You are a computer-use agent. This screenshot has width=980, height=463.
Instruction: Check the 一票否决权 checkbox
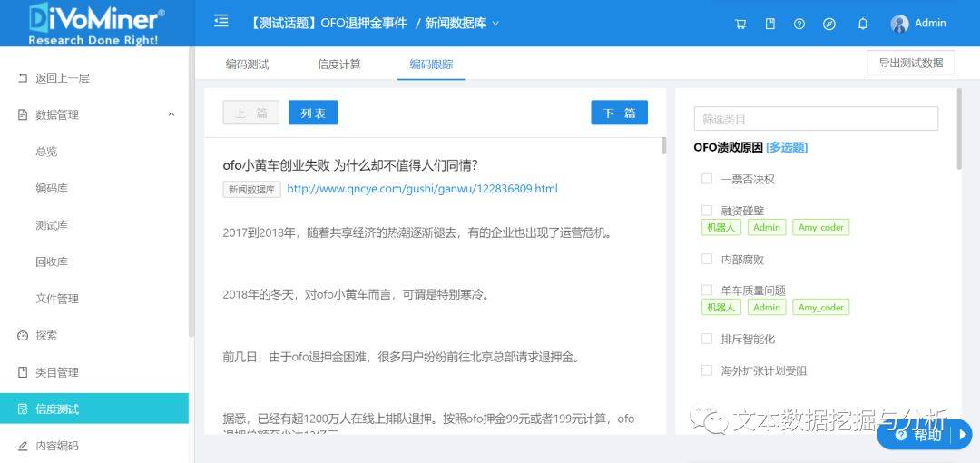pos(707,179)
